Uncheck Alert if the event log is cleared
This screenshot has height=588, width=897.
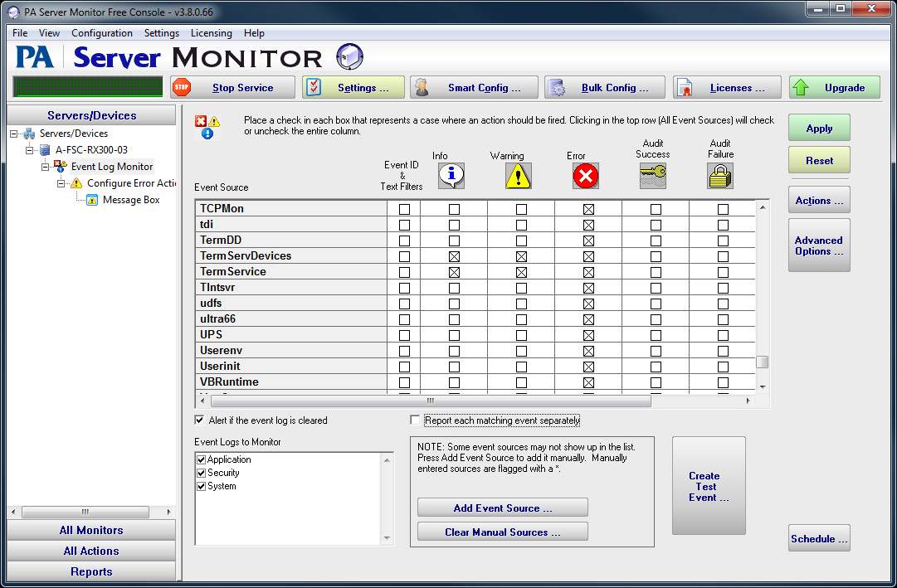[x=199, y=420]
